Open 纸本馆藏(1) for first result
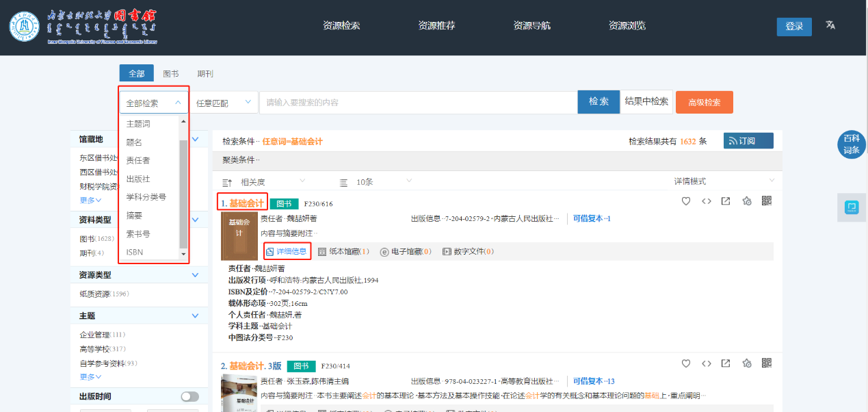Image resolution: width=868 pixels, height=412 pixels. [343, 252]
